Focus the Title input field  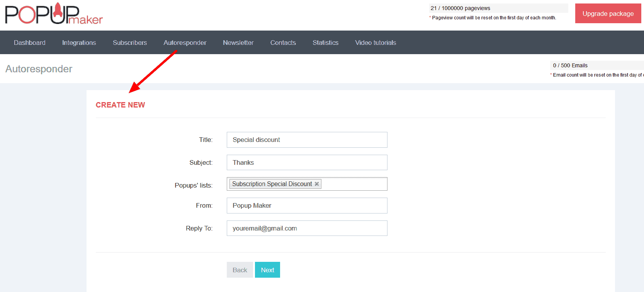307,140
